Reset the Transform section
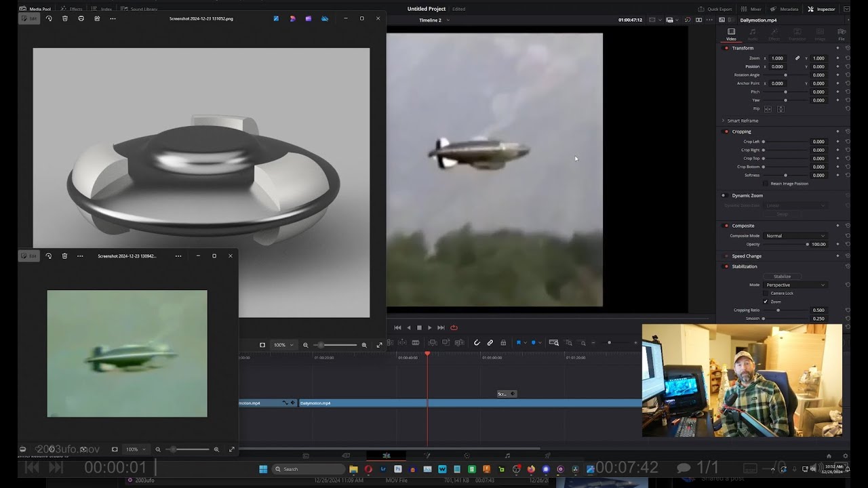868x488 pixels. [847, 48]
